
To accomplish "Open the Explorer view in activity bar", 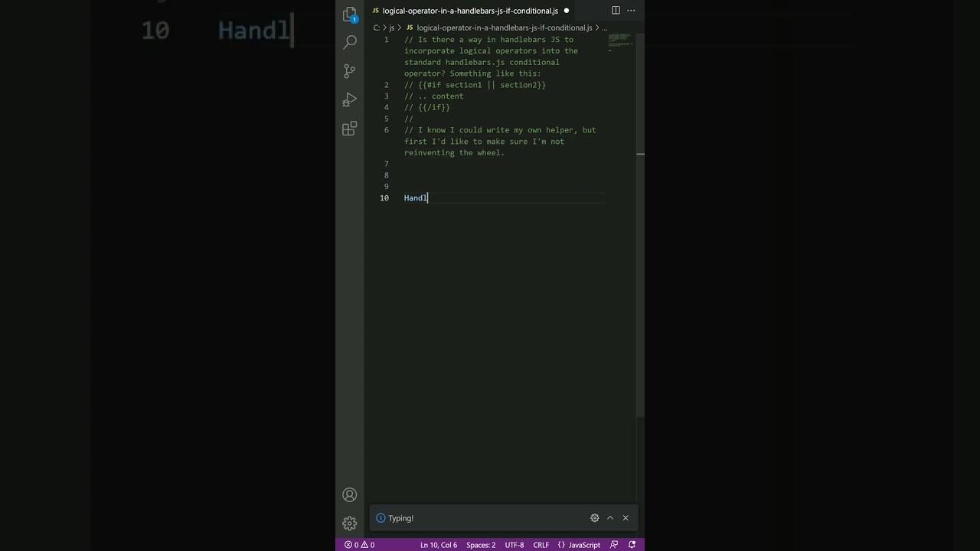I will click(x=350, y=15).
